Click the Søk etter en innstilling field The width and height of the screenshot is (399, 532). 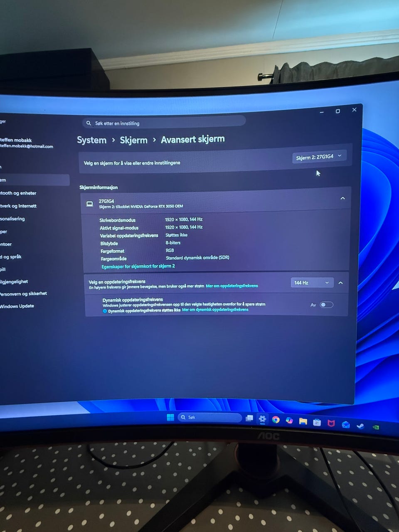tap(164, 123)
